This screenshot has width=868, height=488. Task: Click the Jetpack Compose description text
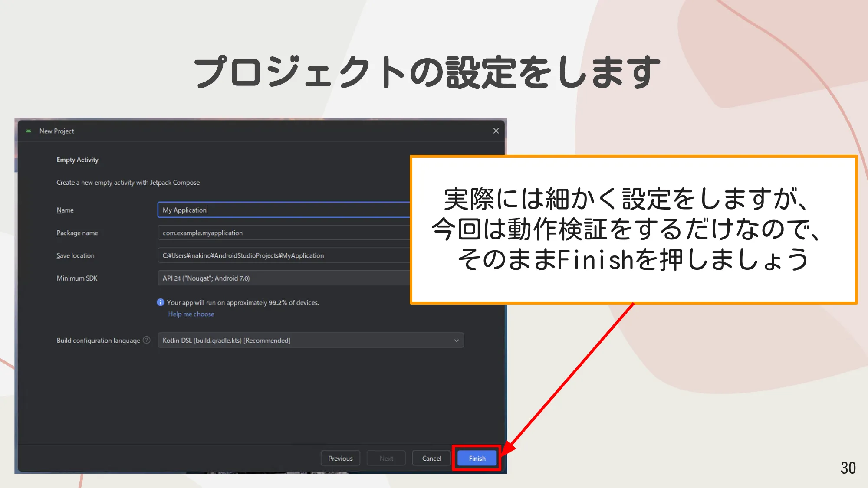tap(128, 183)
